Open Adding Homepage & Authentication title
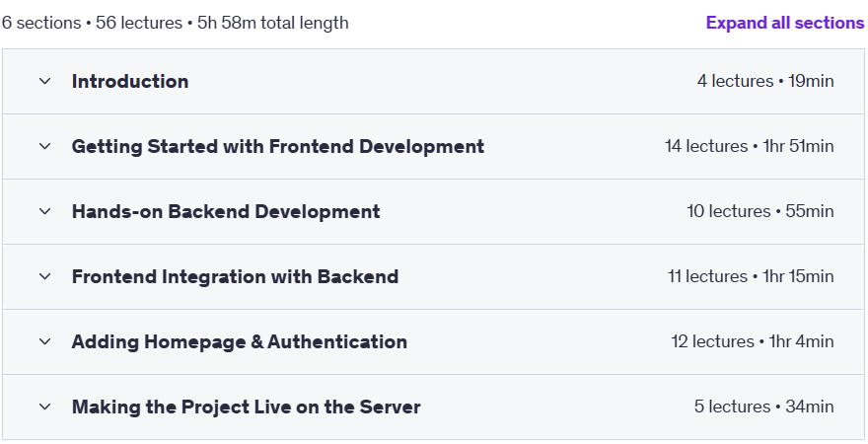 click(x=240, y=342)
